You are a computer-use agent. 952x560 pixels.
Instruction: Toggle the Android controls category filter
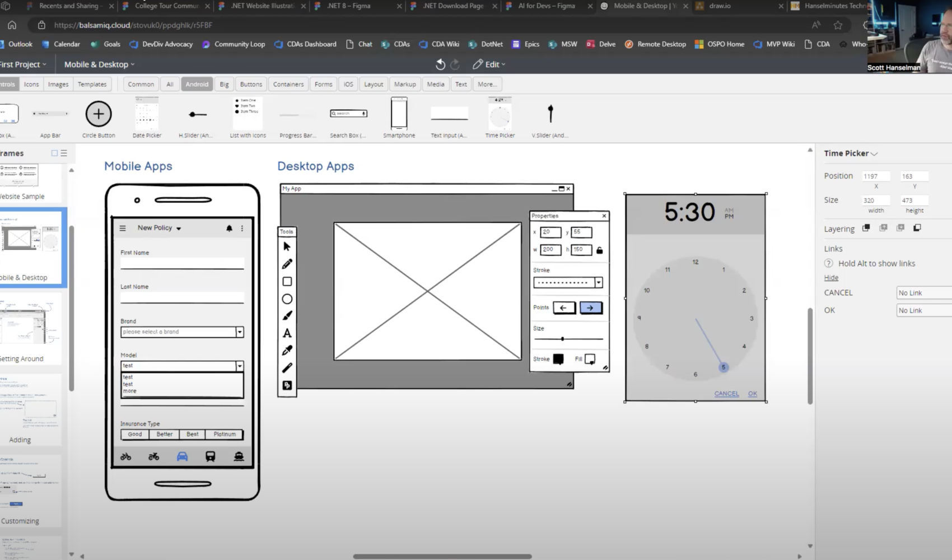[197, 84]
